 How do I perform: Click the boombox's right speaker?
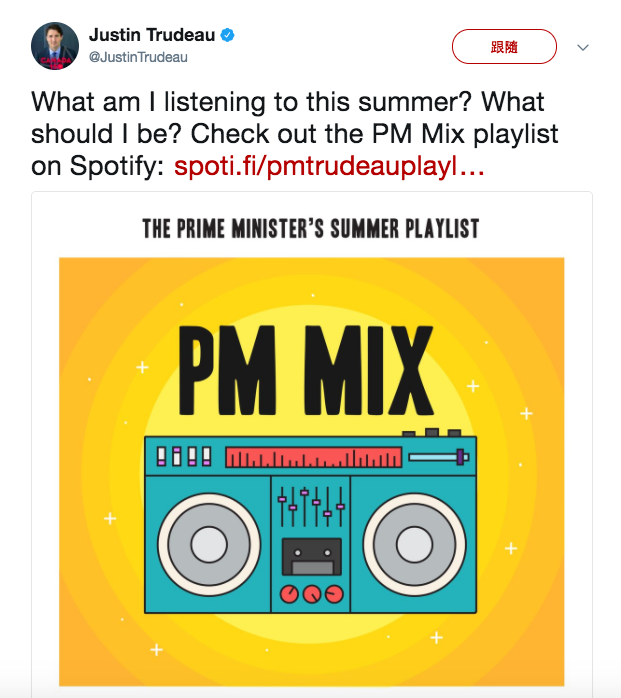click(x=411, y=544)
